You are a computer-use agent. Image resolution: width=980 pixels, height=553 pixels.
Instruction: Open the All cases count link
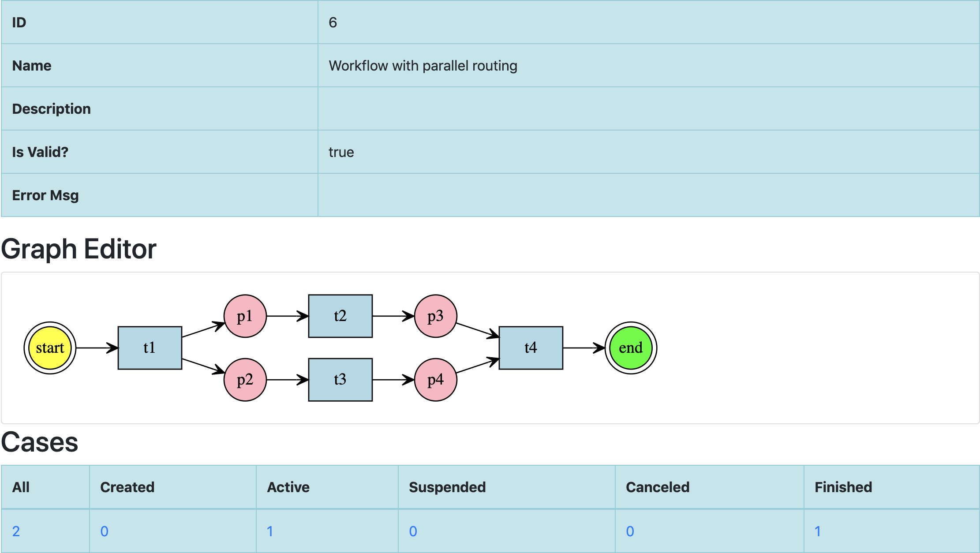[16, 531]
